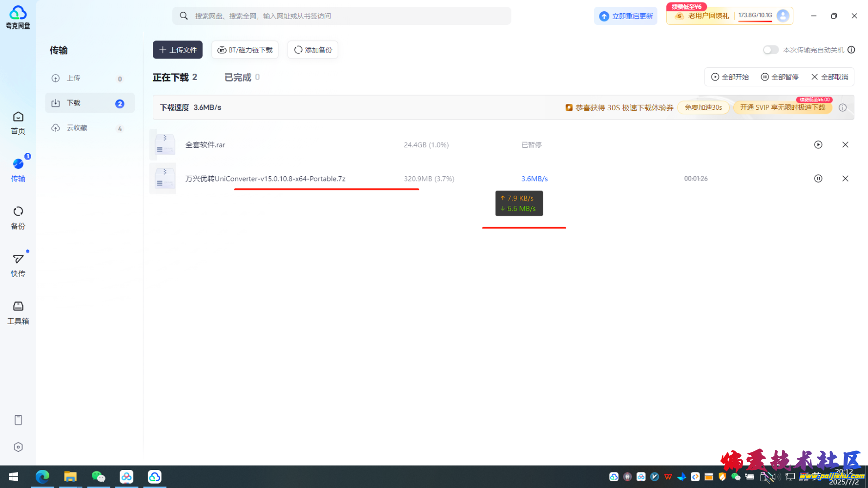Open the 首页 home section in sidebar

pos(18,122)
